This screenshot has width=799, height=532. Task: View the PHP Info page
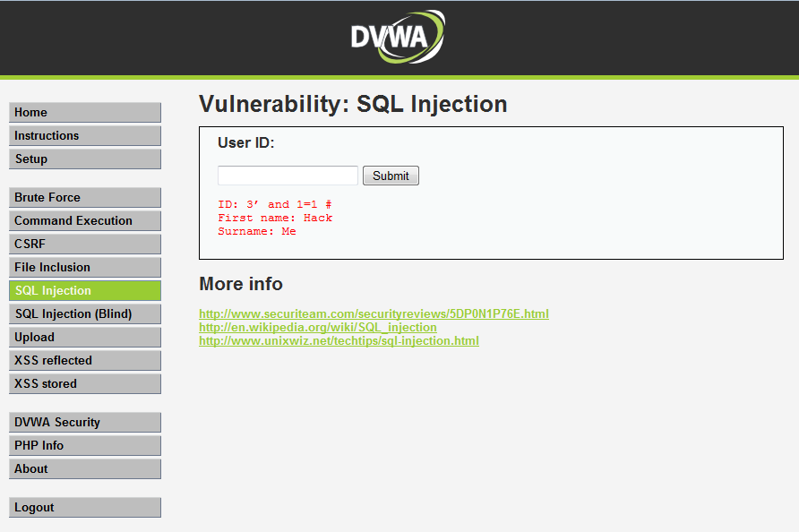(85, 446)
